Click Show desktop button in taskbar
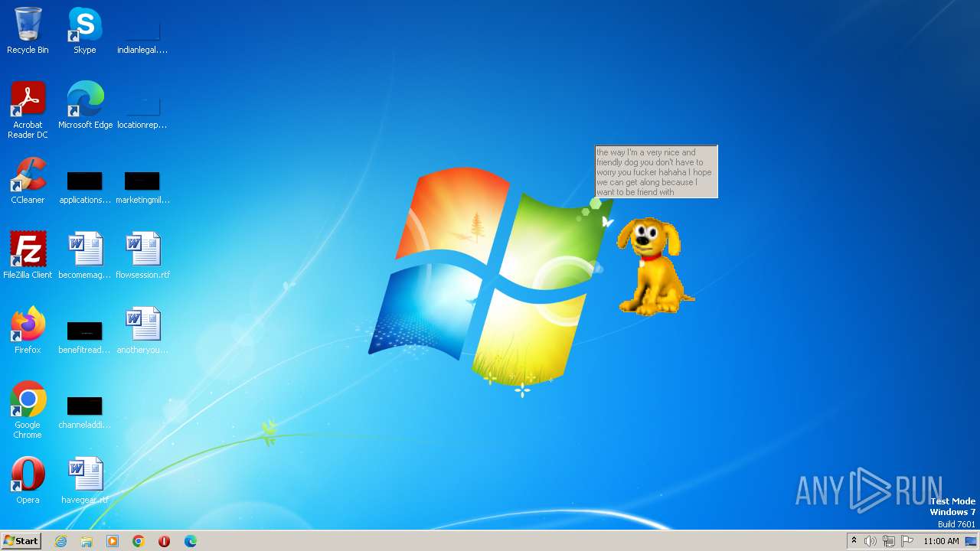Viewport: 980px width, 551px height. pyautogui.click(x=971, y=541)
